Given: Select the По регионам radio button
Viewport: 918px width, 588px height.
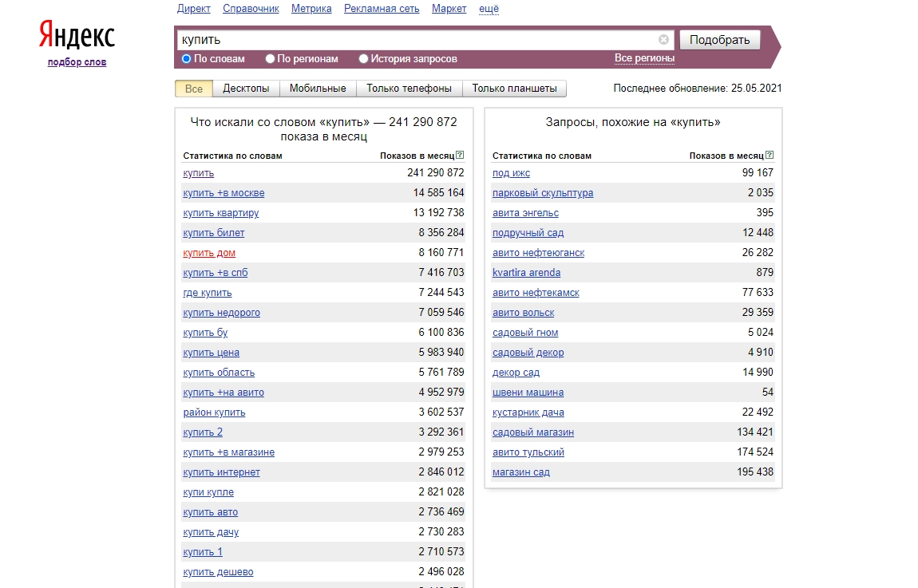Looking at the screenshot, I should pos(270,58).
